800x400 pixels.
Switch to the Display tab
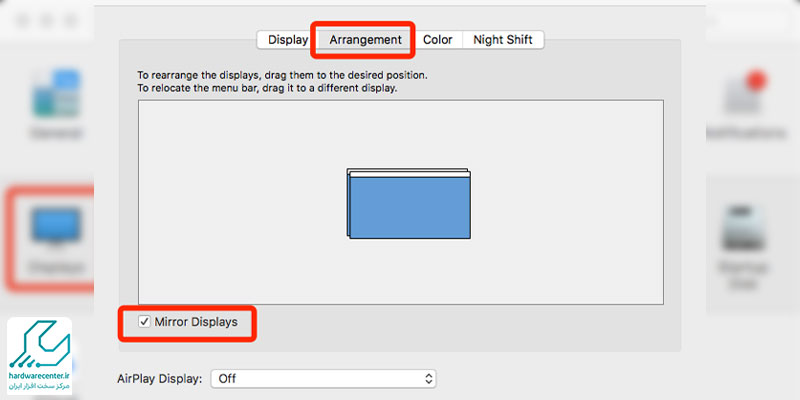tap(287, 40)
